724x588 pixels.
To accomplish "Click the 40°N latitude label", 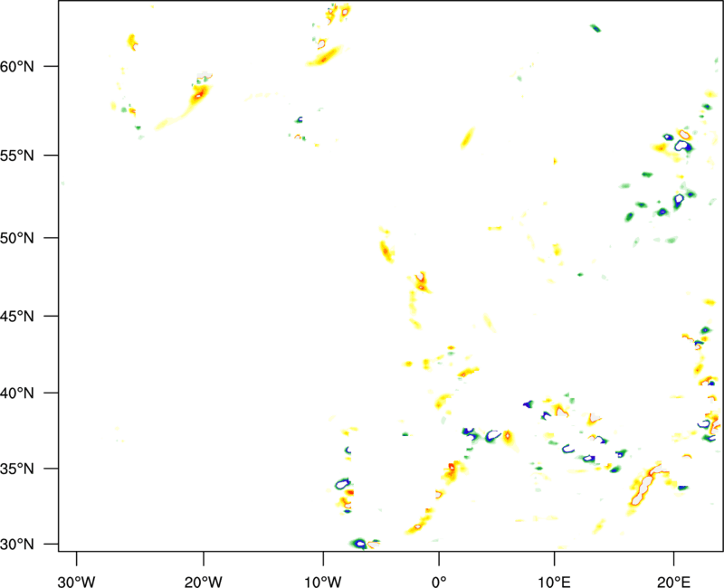I will pos(17,394).
